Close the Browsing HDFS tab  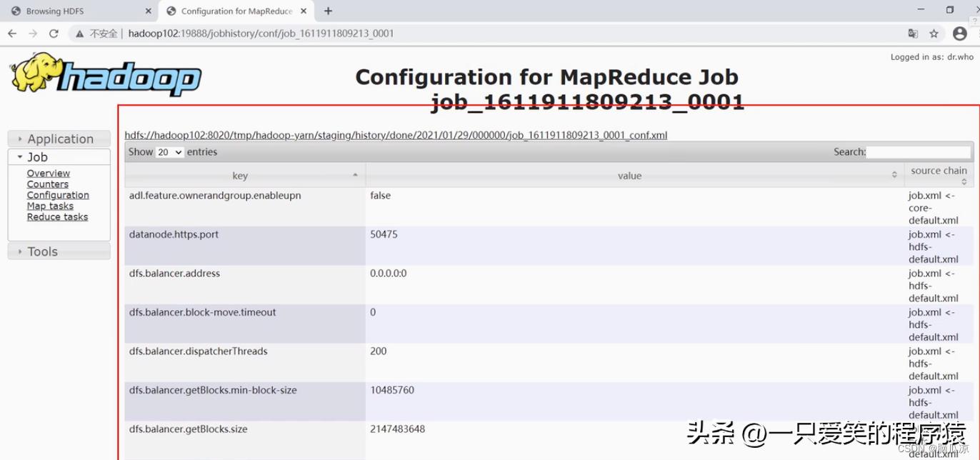click(x=149, y=11)
